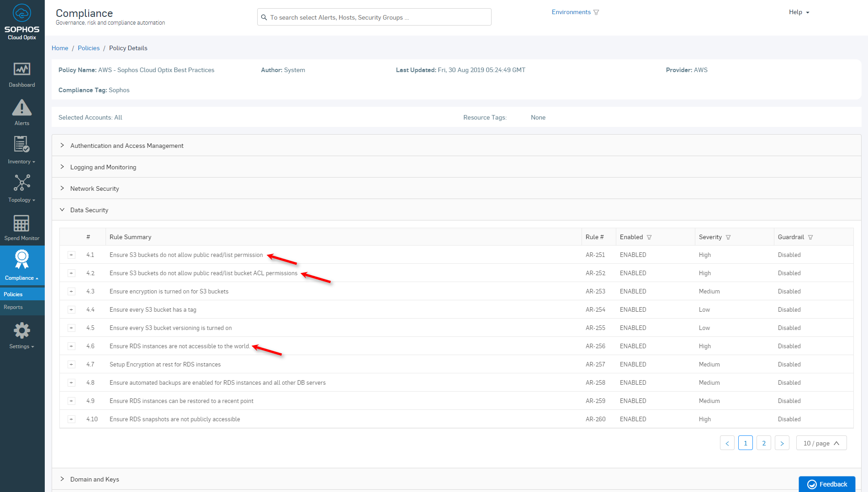Expand rule 4.5 row details
This screenshot has width=868, height=492.
[71, 328]
